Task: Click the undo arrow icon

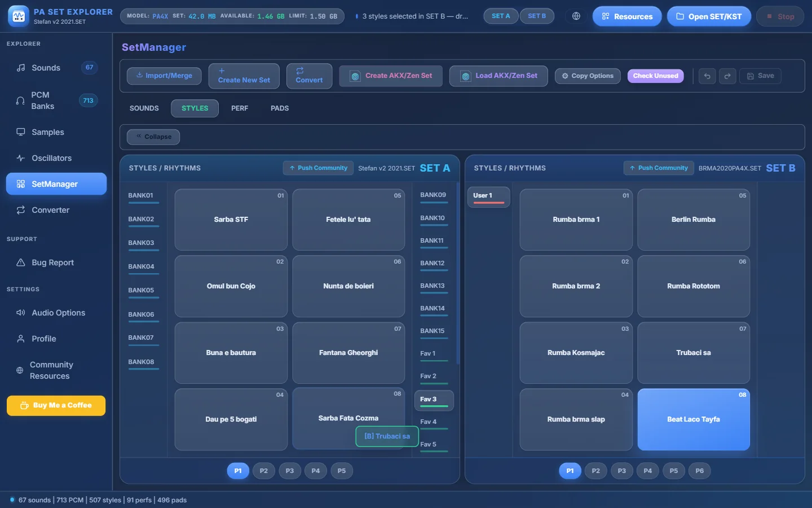Action: pos(707,76)
